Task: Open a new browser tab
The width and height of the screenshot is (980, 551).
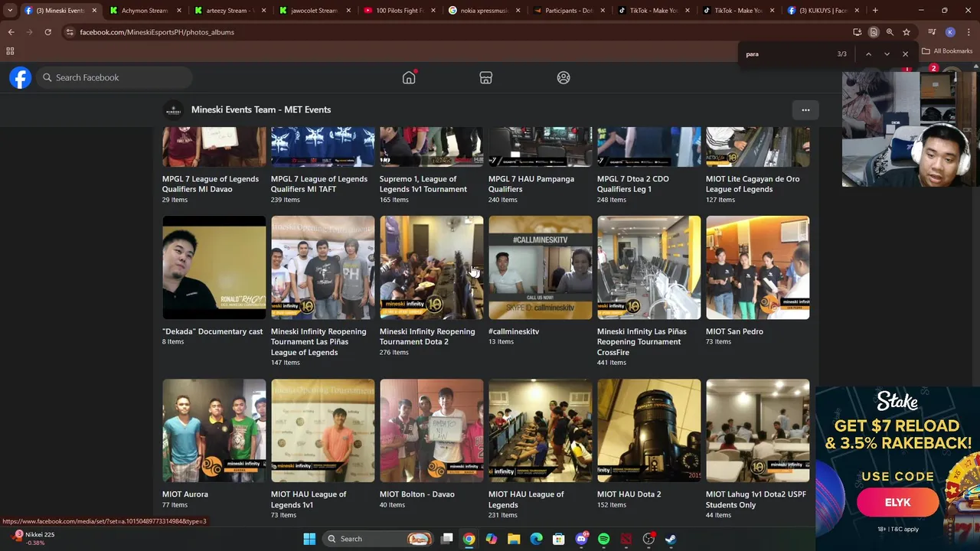Action: (x=875, y=11)
